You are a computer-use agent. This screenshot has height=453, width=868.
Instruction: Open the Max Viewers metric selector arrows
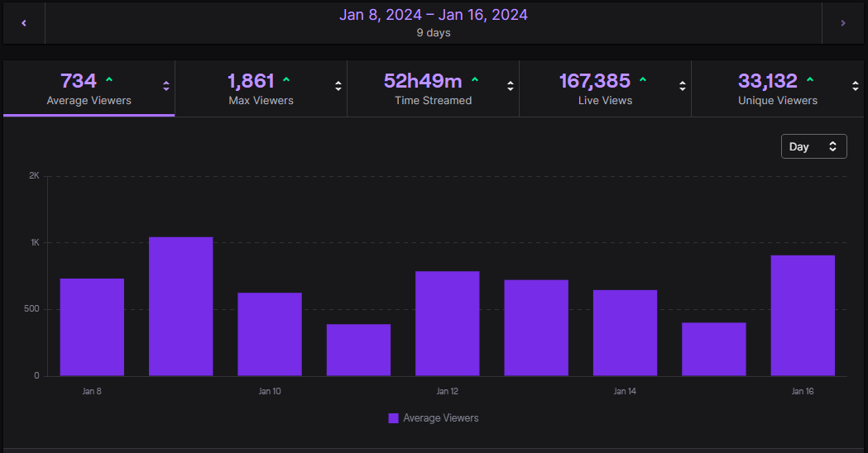[338, 86]
